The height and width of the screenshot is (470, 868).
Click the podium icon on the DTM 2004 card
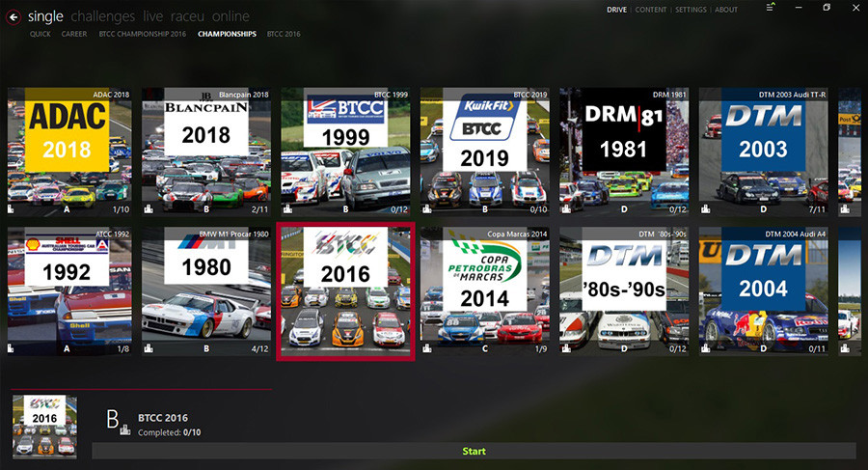[x=705, y=348]
